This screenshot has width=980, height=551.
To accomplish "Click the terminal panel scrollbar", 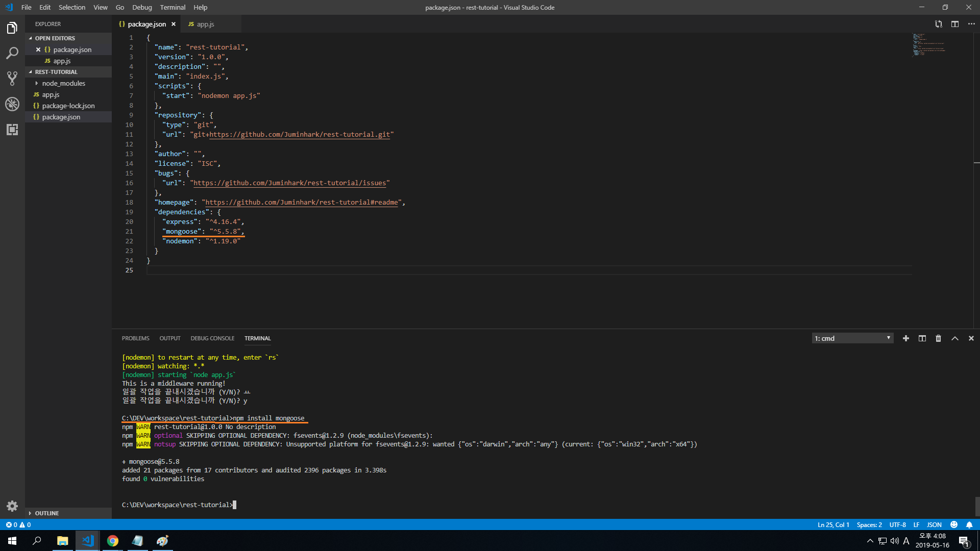I will (x=977, y=507).
